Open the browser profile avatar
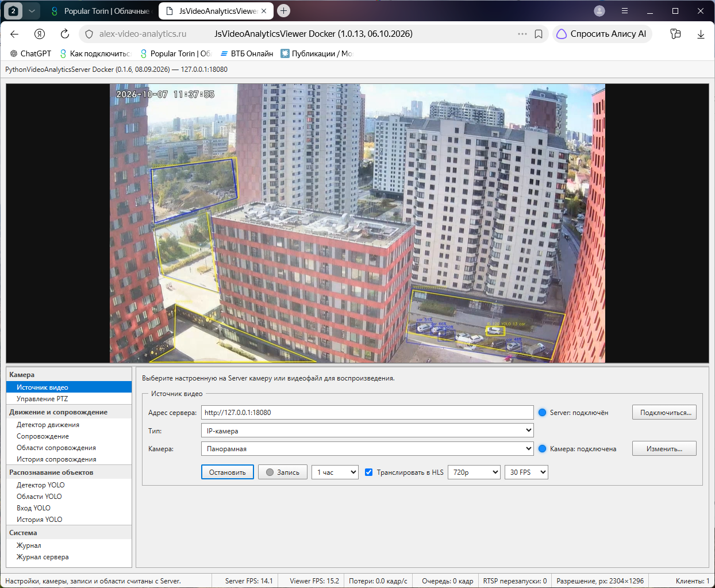This screenshot has width=715, height=588. [599, 11]
